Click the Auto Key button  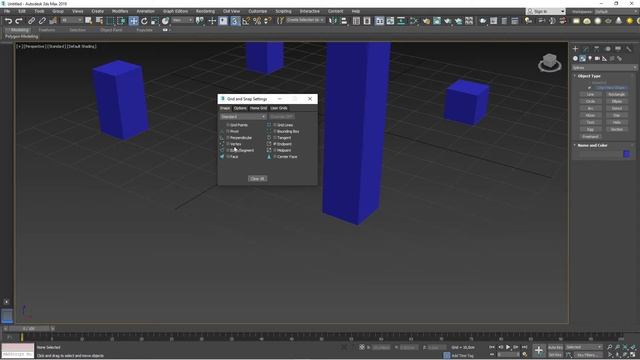pos(556,347)
